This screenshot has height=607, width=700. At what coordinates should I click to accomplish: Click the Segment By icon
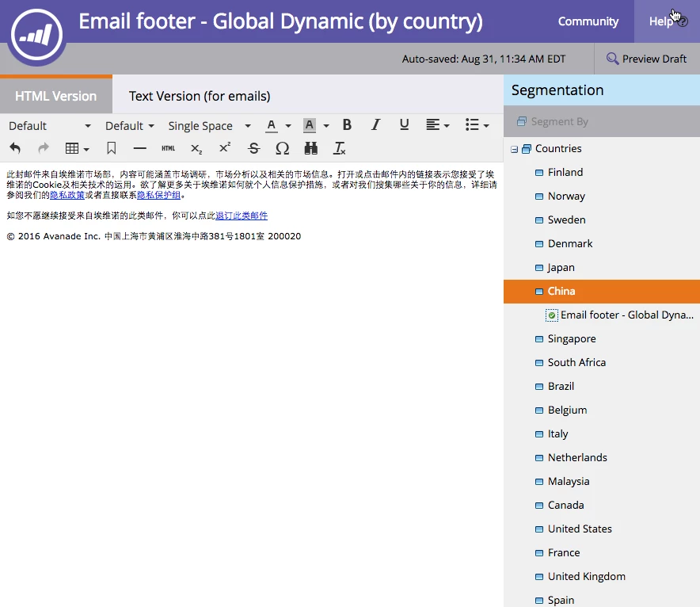tap(521, 121)
